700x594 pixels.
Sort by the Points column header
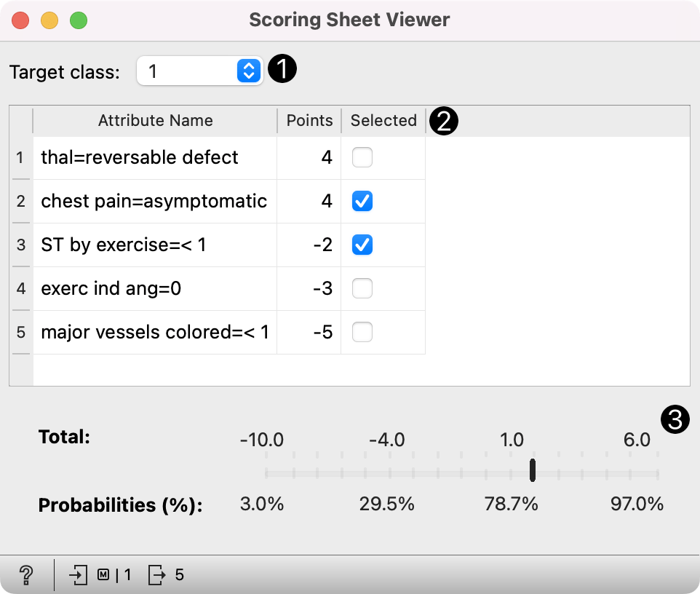pyautogui.click(x=309, y=121)
